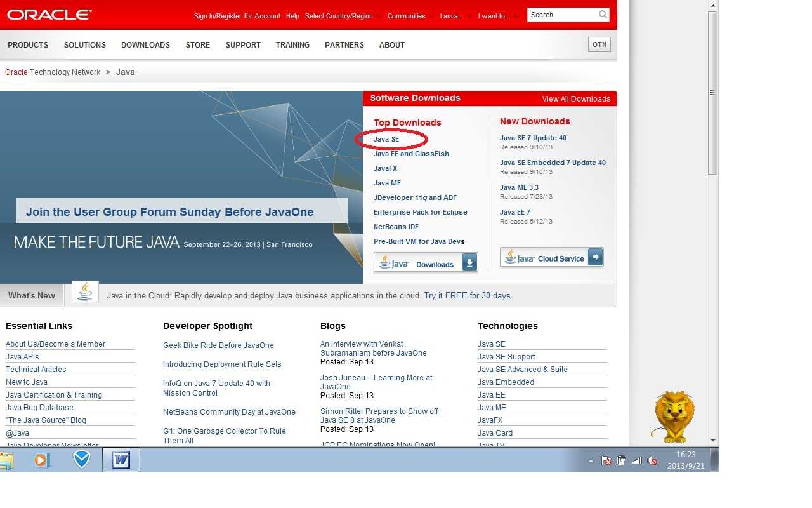Screen dimensions: 812x508
Task: Click the vertical scrollbar thumb
Action: (713, 93)
